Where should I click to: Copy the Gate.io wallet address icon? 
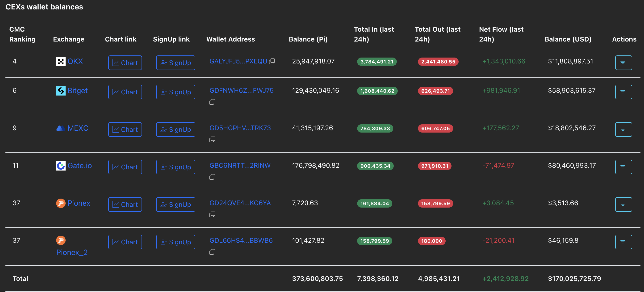point(212,177)
